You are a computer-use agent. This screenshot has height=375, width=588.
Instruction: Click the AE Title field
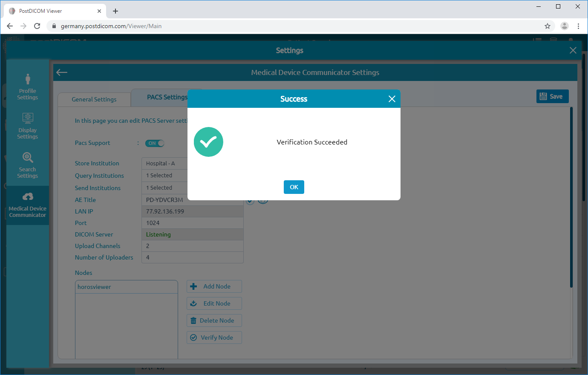[x=193, y=200]
